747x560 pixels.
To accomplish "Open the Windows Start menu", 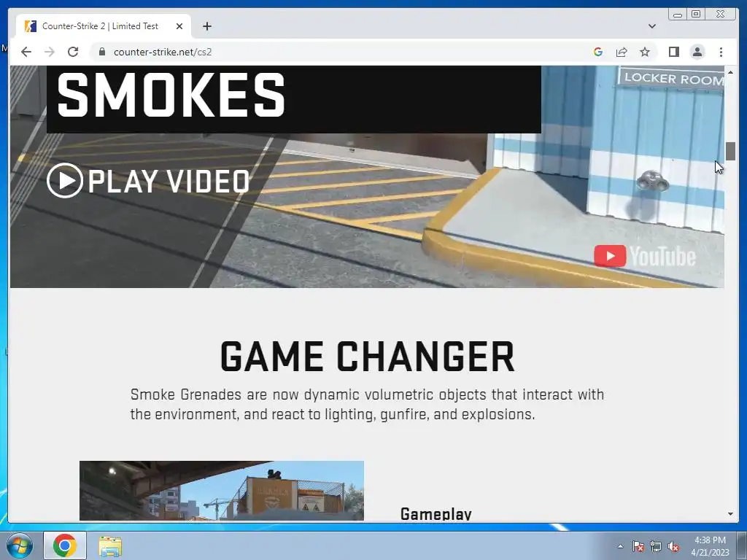I will click(20, 545).
